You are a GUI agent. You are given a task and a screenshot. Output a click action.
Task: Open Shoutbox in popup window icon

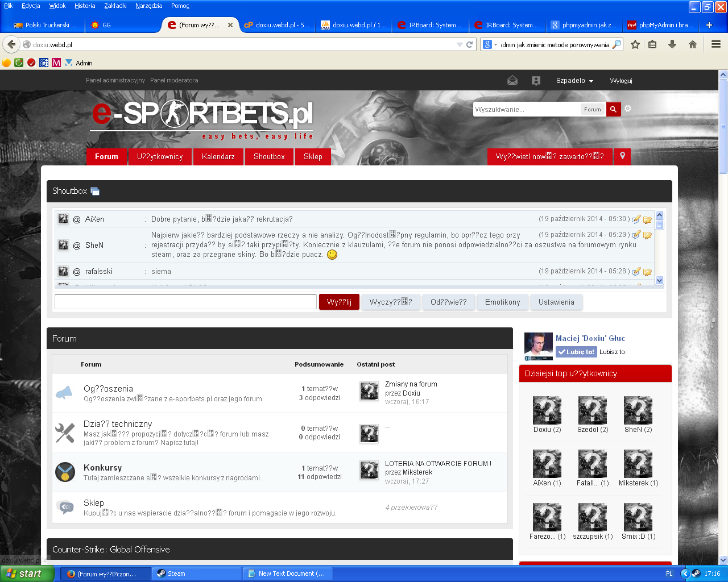click(95, 192)
